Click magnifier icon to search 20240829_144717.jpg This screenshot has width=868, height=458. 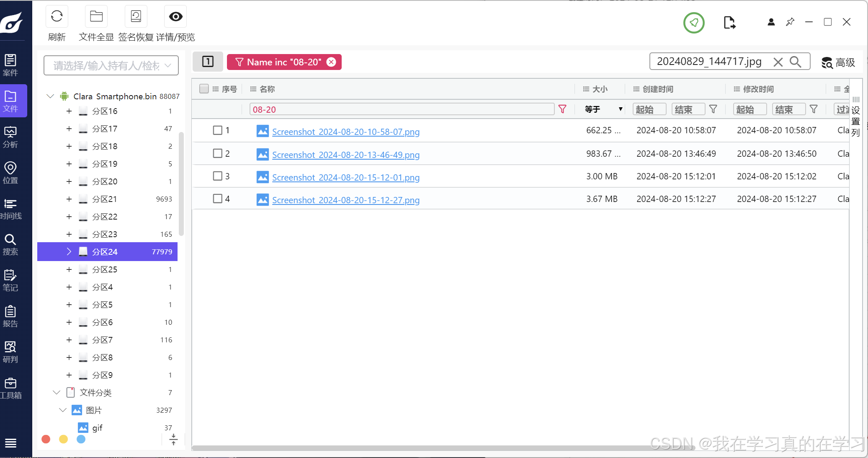click(x=795, y=62)
